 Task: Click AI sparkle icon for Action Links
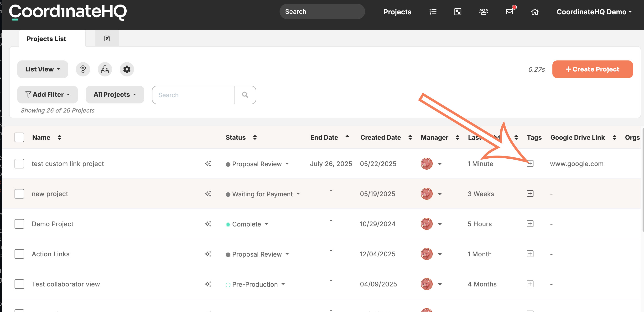(x=208, y=254)
